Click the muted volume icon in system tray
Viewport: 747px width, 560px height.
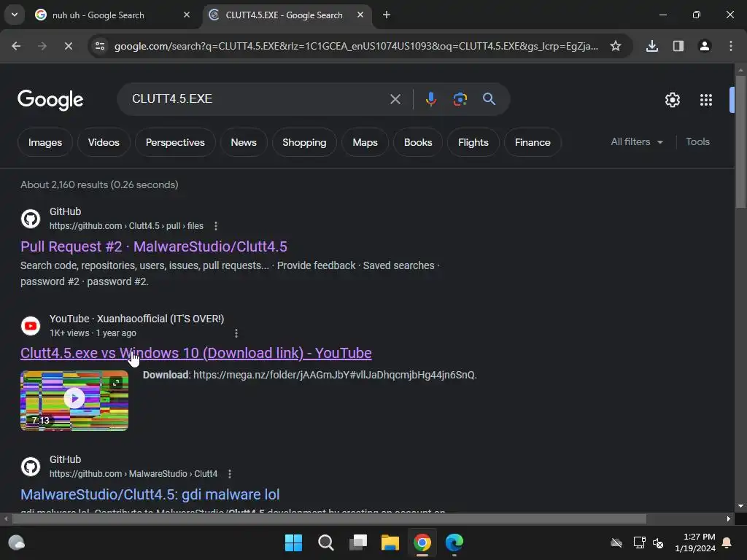(x=658, y=542)
